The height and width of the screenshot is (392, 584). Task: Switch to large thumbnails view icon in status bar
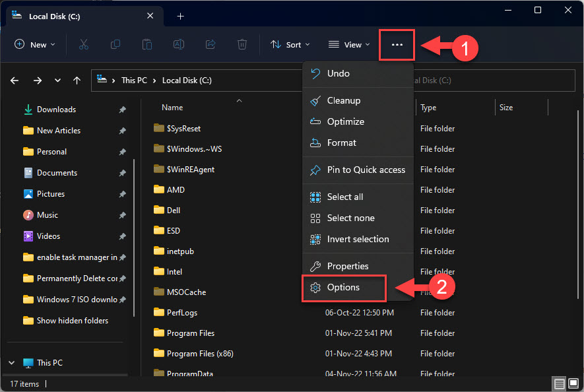point(573,383)
